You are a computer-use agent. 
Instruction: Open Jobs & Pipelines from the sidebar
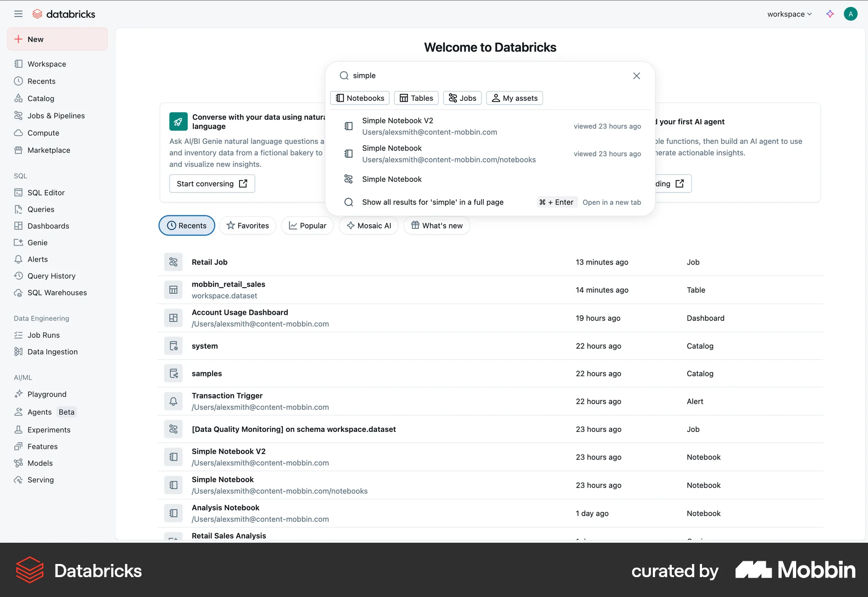(56, 115)
